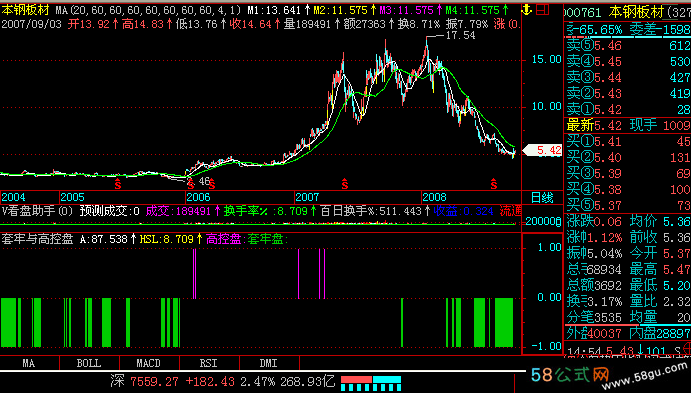The width and height of the screenshot is (691, 393).
Task: Click the white 5.42 current price tag
Action: (x=543, y=150)
